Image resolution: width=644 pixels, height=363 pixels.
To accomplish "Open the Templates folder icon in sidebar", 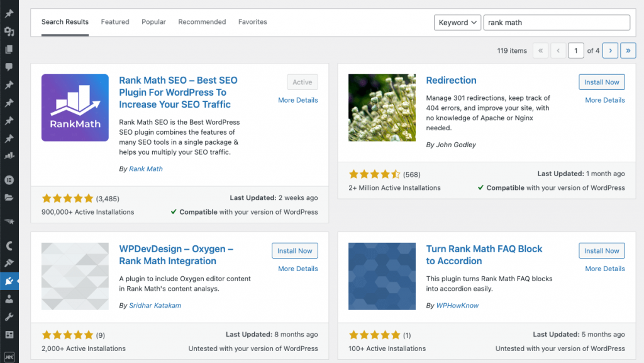I will [9, 198].
